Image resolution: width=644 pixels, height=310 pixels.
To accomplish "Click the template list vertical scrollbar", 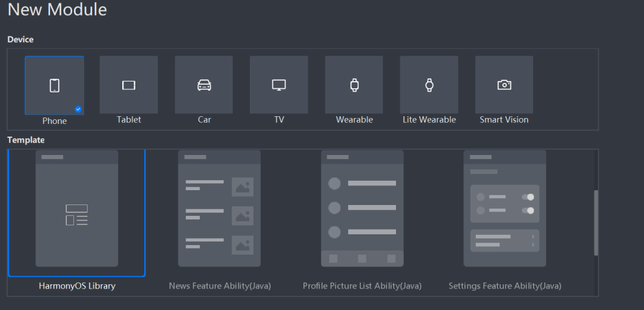I will 596,223.
